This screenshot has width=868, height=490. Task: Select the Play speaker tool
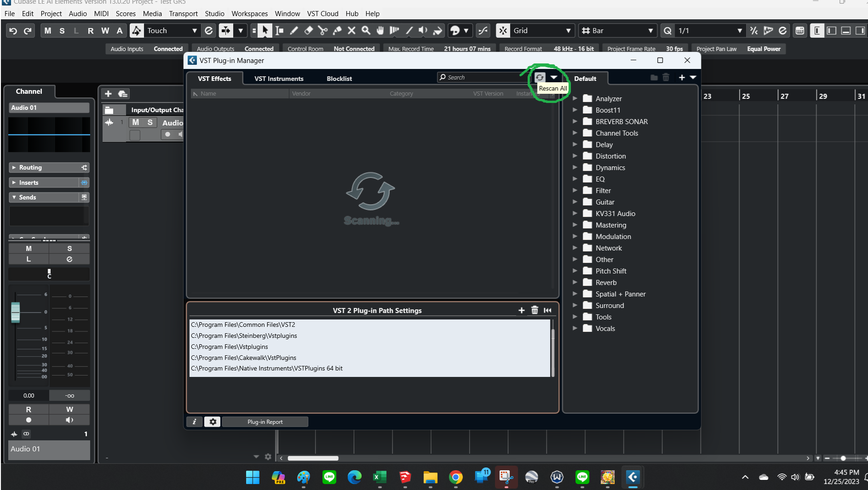point(423,31)
